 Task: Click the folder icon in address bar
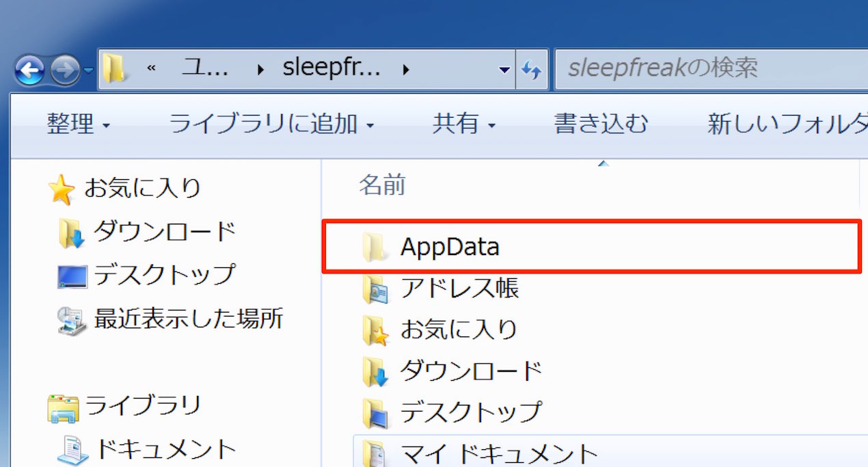point(116,68)
